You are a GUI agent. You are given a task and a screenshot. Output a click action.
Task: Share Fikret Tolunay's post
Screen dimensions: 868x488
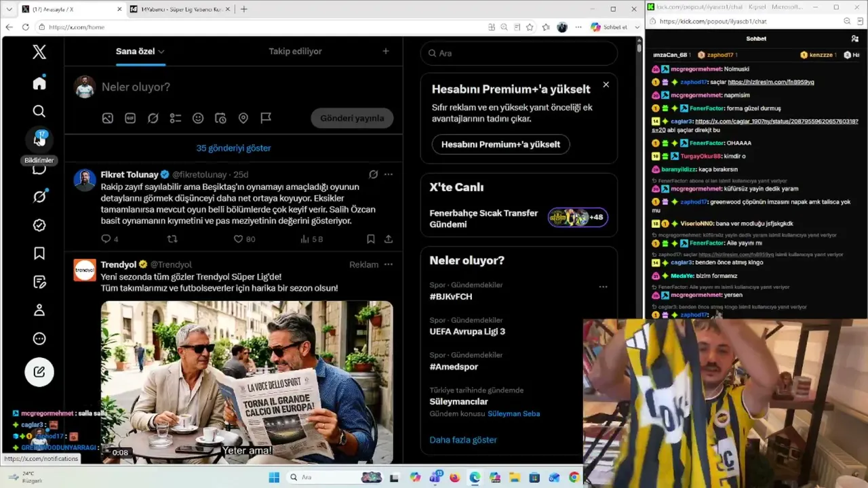coord(389,239)
